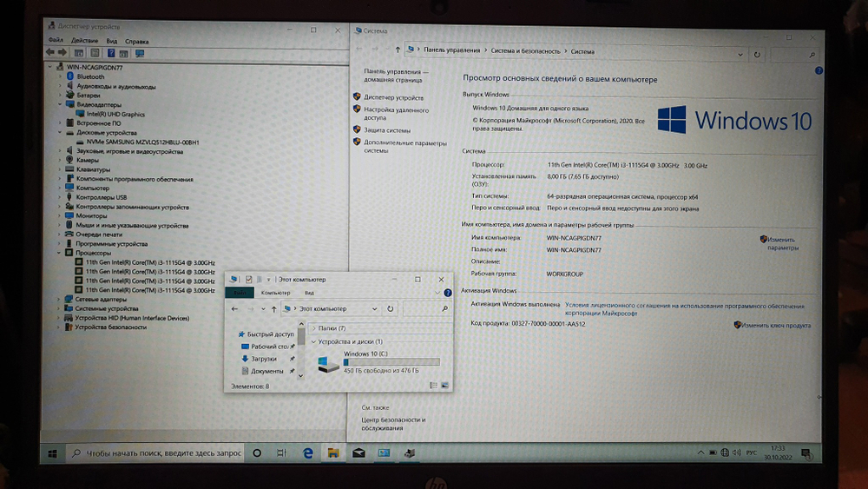Image resolution: width=868 pixels, height=489 pixels.
Task: Collapse root WIN-NCAGPIGDN77 node
Action: [49, 67]
